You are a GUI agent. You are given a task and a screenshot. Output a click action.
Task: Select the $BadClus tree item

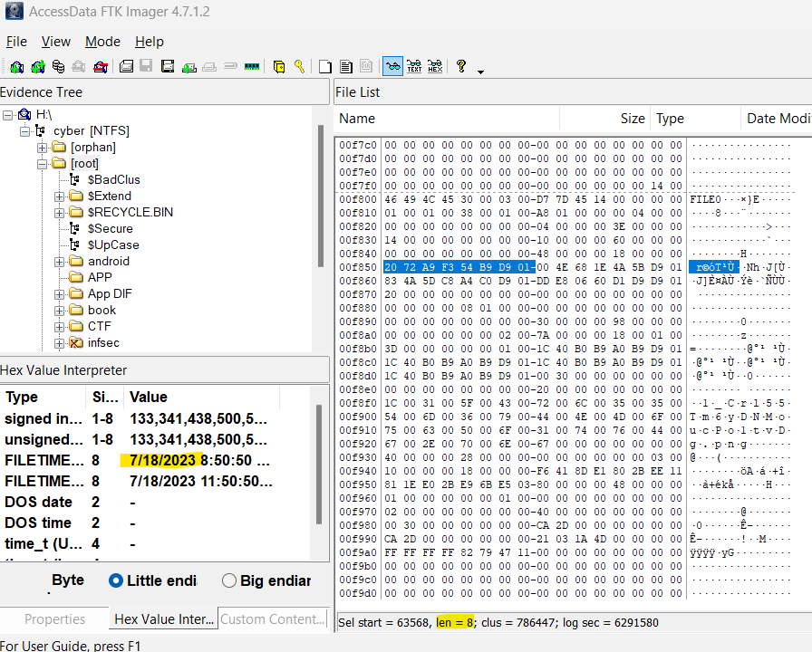114,180
